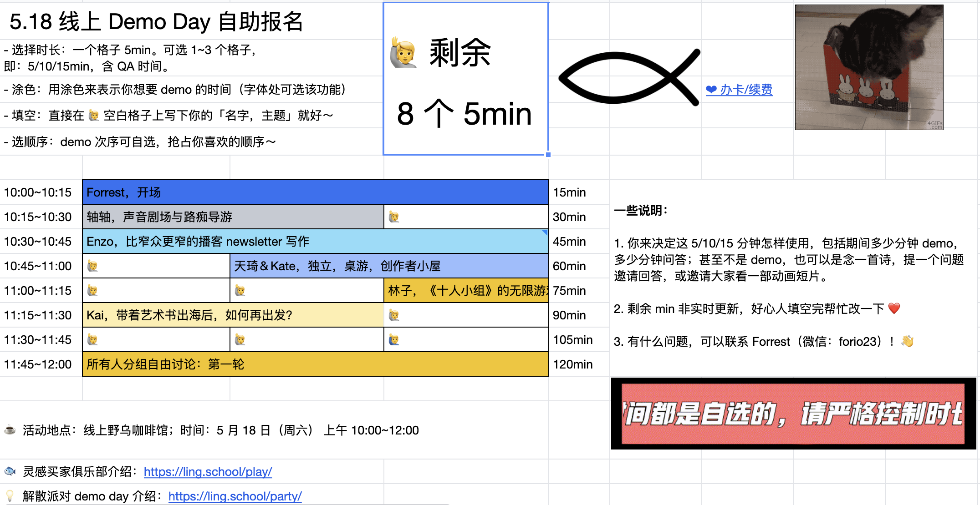Select first empty emoji slot at 11:00~11:15
Viewport: 980px width, 505px height.
[92, 291]
